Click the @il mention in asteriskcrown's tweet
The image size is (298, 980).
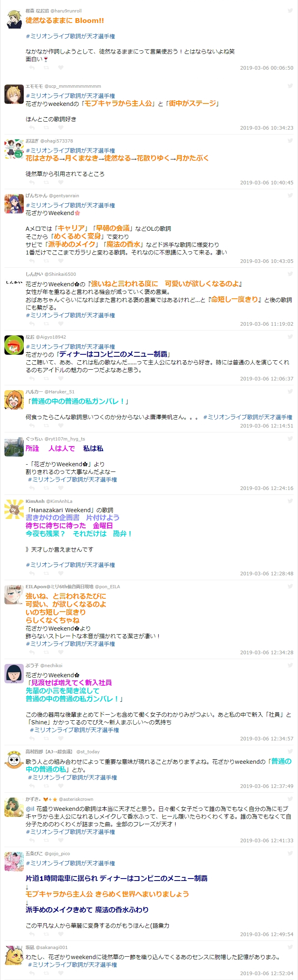(30, 808)
